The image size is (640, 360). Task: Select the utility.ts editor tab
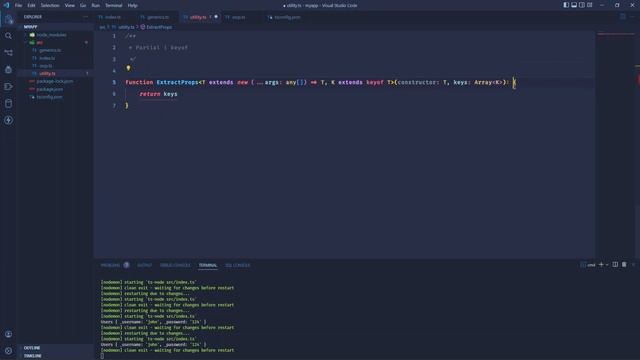coord(200,17)
